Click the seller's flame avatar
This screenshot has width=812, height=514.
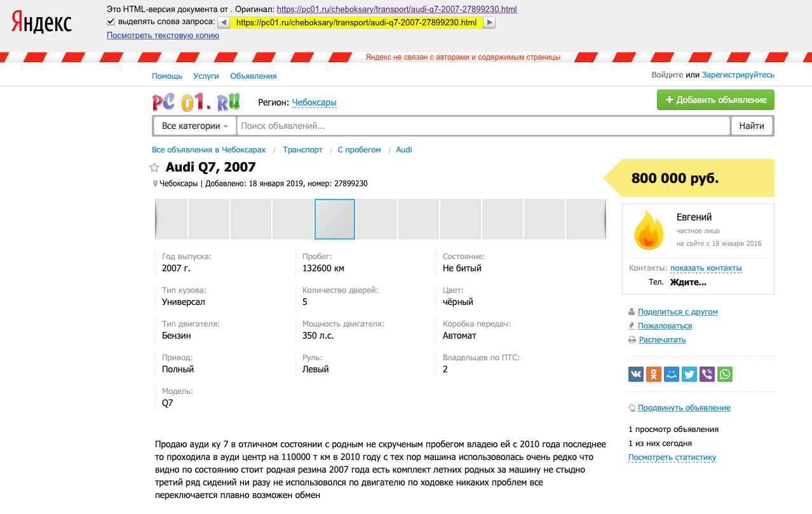[649, 230]
